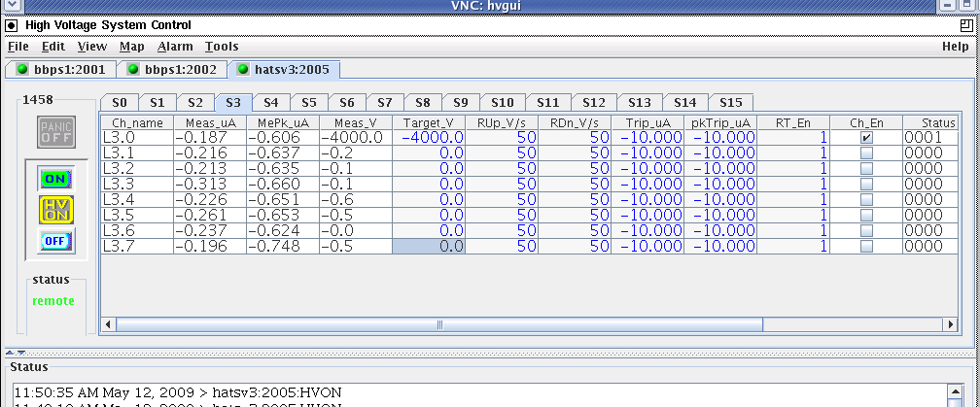Switch to slot tab S8
980x407 pixels.
423,103
